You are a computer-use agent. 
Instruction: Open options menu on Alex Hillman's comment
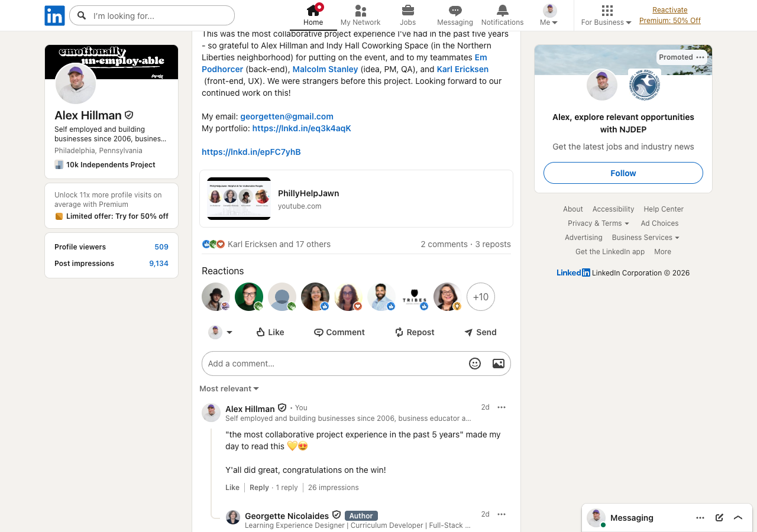tap(502, 407)
